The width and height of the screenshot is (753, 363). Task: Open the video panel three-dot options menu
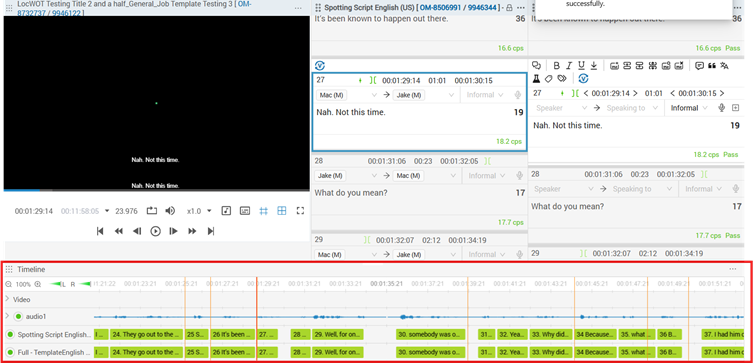click(x=298, y=9)
